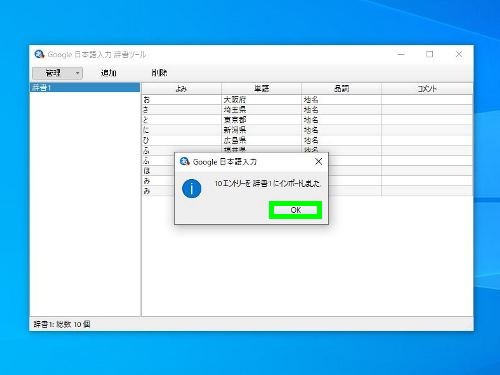Click the empty comment cell of 大阪府 row

pos(427,100)
